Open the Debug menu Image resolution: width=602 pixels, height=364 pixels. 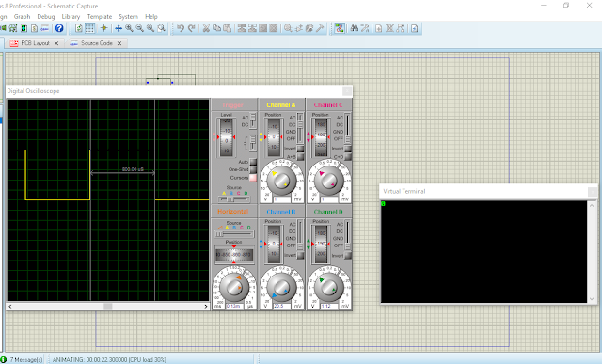[x=46, y=17]
